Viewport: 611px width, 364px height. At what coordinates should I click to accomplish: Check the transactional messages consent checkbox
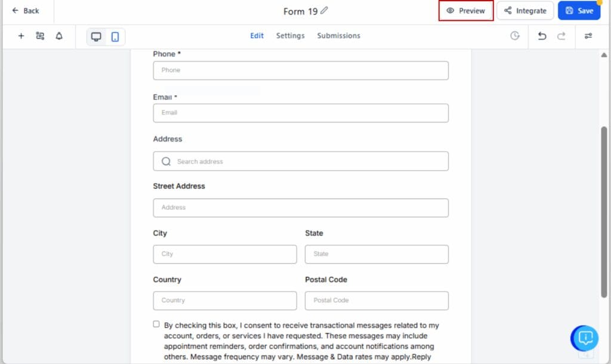tap(156, 324)
